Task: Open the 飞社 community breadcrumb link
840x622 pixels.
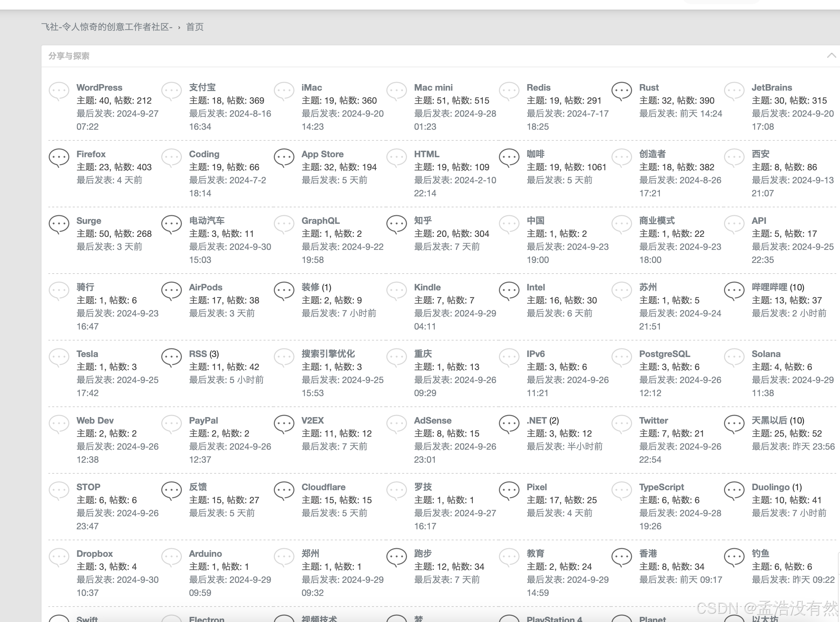Action: point(106,27)
